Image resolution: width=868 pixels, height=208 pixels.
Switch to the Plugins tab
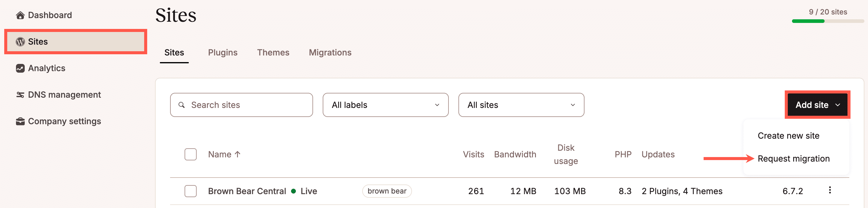[223, 52]
